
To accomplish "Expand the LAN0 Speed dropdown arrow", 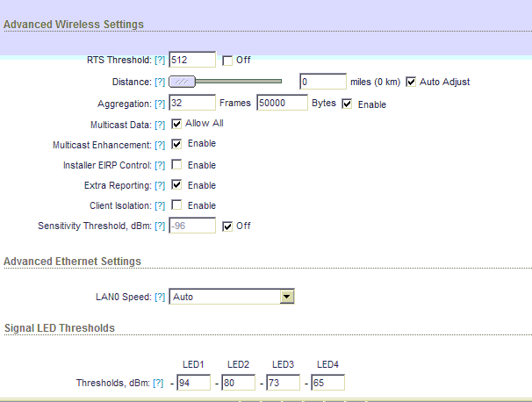I will [287, 297].
